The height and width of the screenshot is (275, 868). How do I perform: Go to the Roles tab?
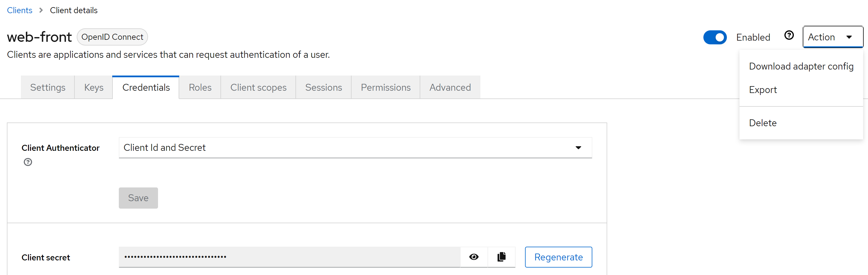[x=200, y=88]
